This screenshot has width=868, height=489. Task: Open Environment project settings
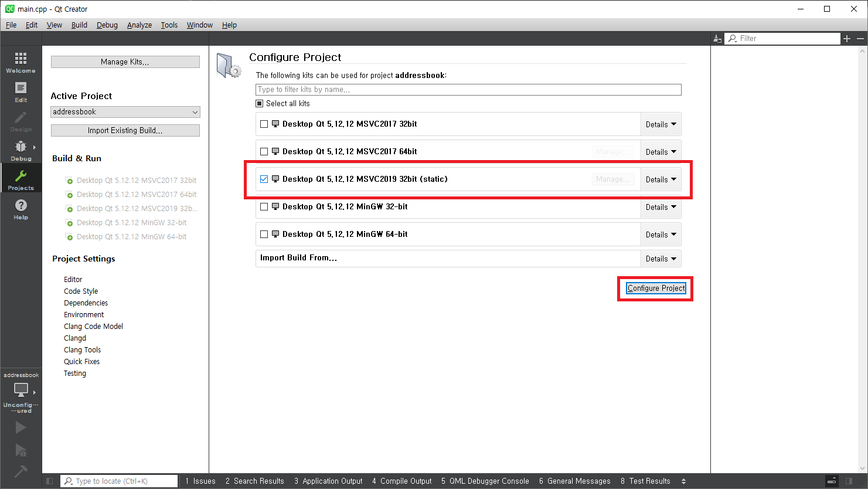coord(84,315)
